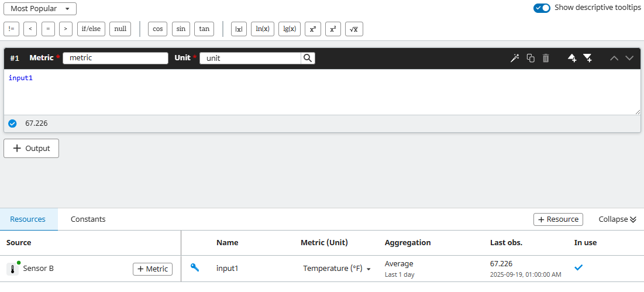The height and width of the screenshot is (292, 644).
Task: Click into the input1 expression editor
Action: [322, 92]
